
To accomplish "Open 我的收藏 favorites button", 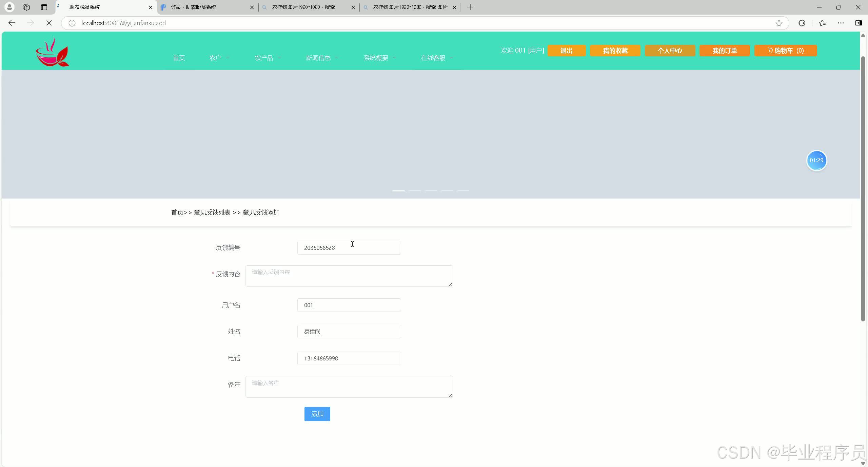I will (x=615, y=51).
